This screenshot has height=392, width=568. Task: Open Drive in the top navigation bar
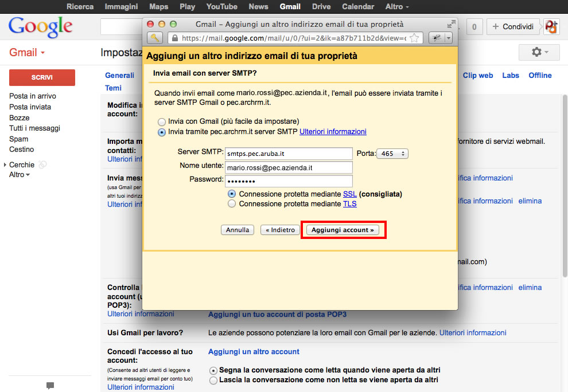321,6
